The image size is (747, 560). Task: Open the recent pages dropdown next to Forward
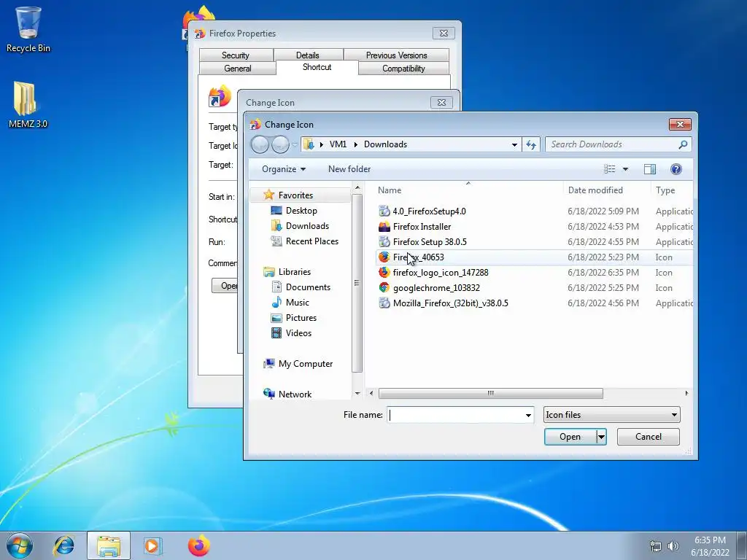[295, 144]
